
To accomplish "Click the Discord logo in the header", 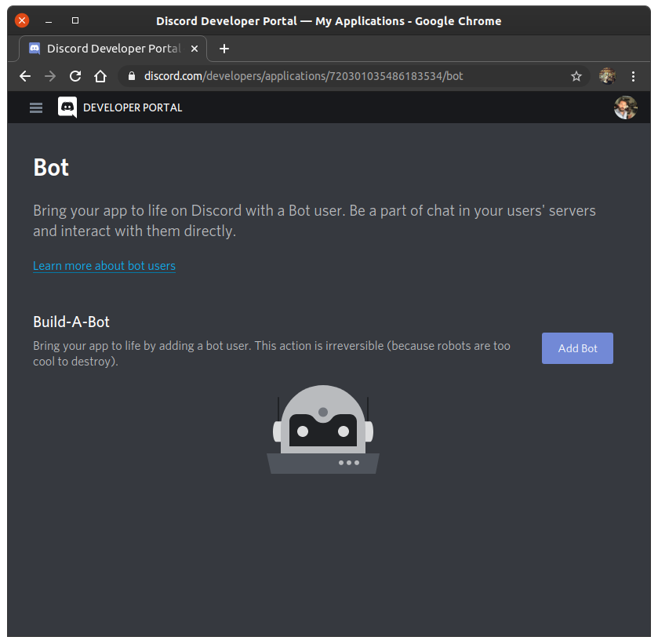I will tap(67, 107).
